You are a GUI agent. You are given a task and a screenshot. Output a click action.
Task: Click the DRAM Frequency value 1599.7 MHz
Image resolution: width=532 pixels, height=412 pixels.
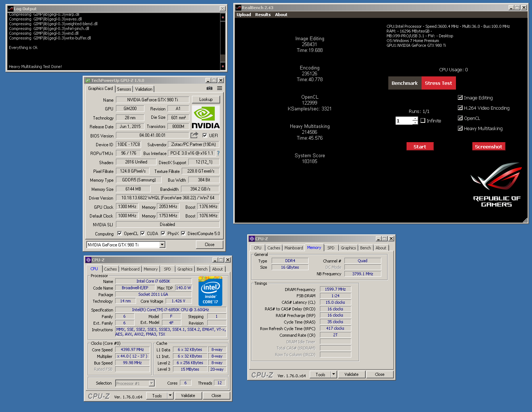tap(335, 289)
